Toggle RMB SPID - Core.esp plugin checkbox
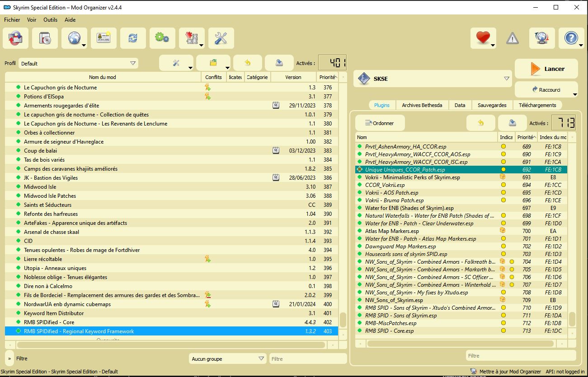Image resolution: width=588 pixels, height=377 pixels. (360, 331)
